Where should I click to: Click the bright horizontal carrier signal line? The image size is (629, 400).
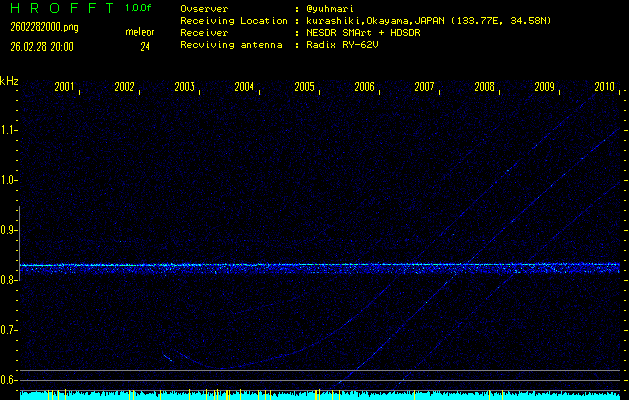[x=320, y=265]
